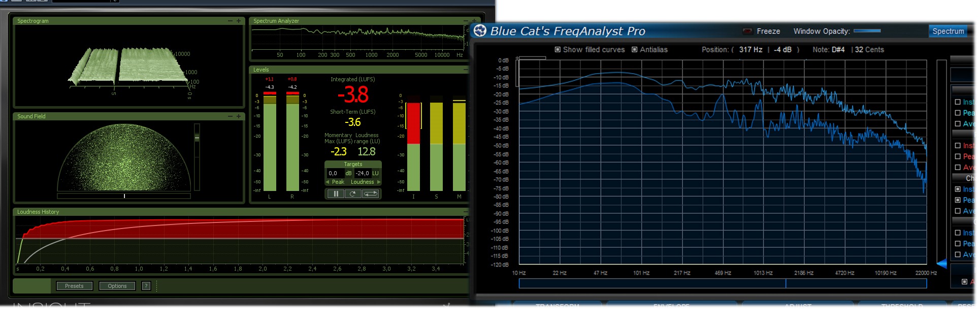Reset the loudness measurement with the circular arrow
Viewport: 980px width, 325px height.
[x=352, y=193]
